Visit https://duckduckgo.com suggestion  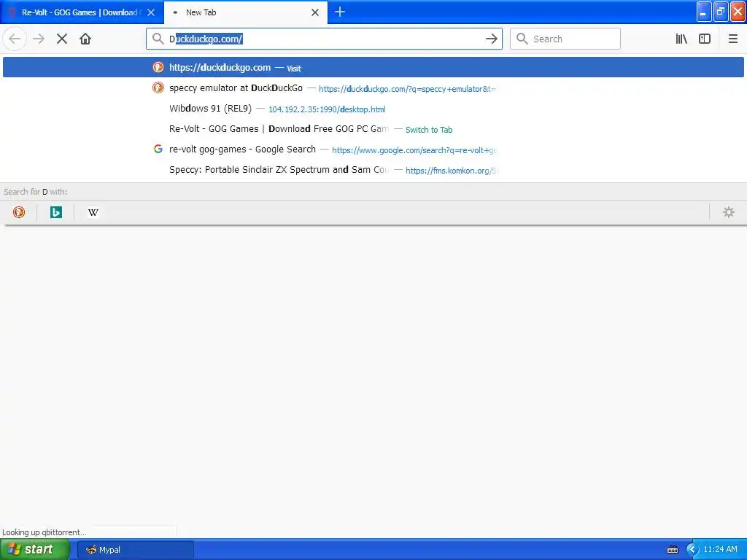click(373, 67)
